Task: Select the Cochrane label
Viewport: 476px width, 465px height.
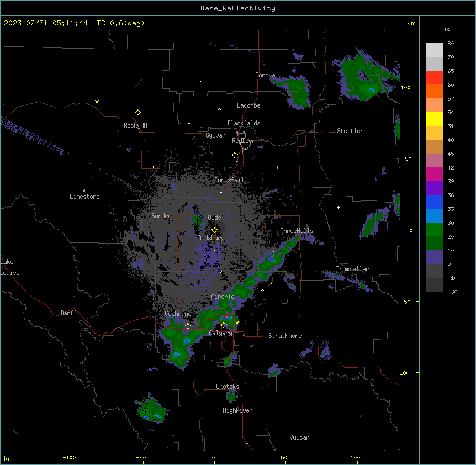Action: [x=178, y=314]
